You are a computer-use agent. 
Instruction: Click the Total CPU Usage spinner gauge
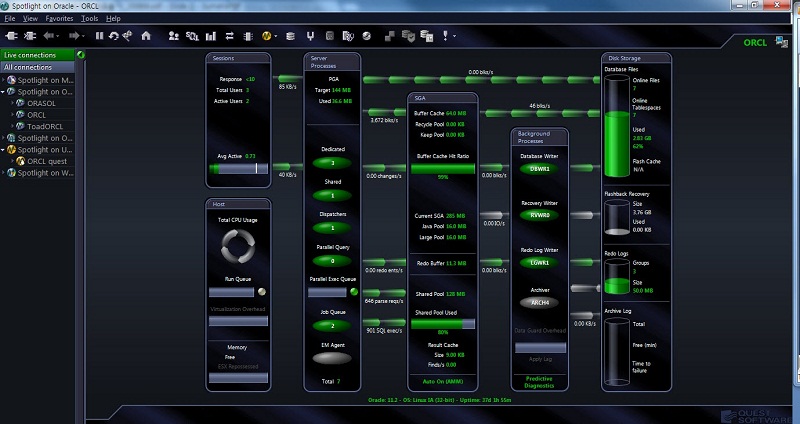237,245
